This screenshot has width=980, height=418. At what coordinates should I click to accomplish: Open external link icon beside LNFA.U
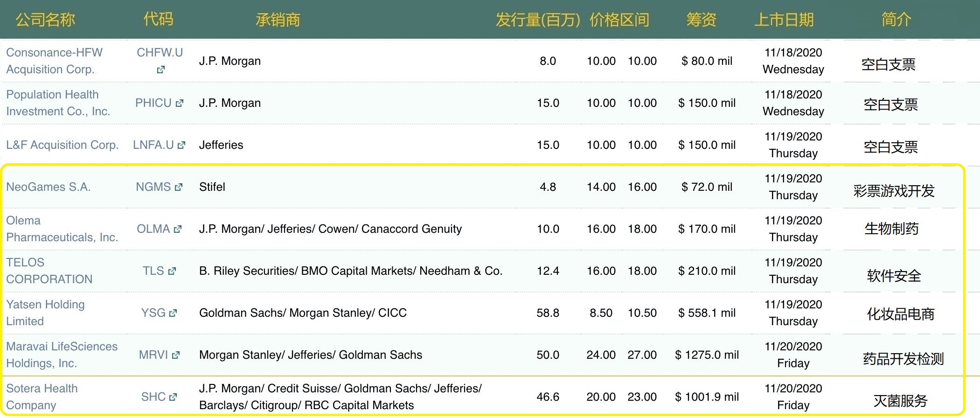pos(181,145)
